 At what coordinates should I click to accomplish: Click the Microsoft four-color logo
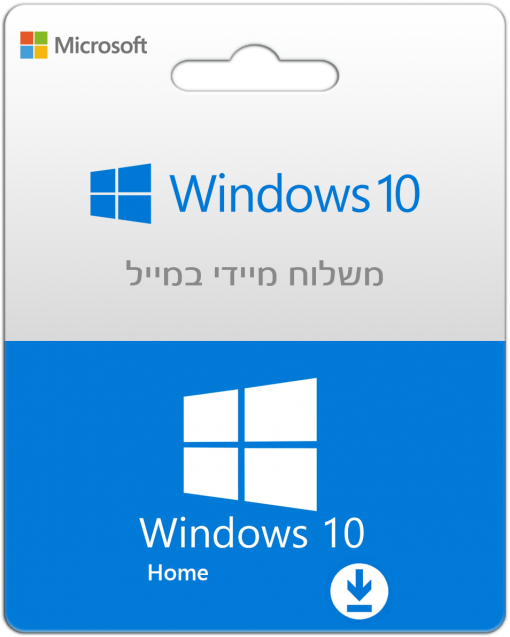point(34,45)
